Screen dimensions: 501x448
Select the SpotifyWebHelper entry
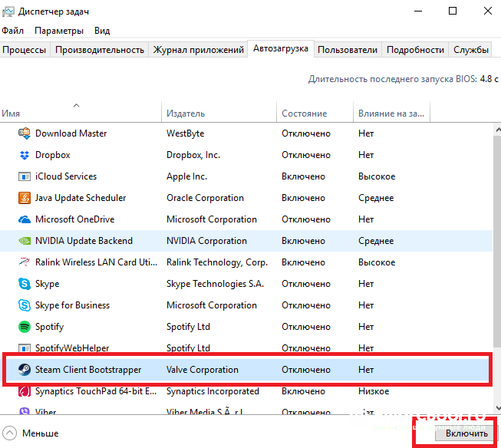click(72, 348)
